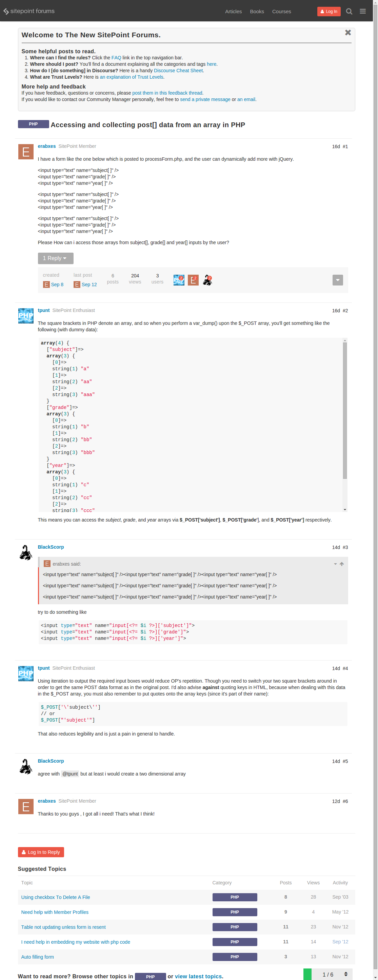The image size is (378, 980).
Task: Click BlackScorp's scorpion avatar on post #3
Action: coord(26,552)
